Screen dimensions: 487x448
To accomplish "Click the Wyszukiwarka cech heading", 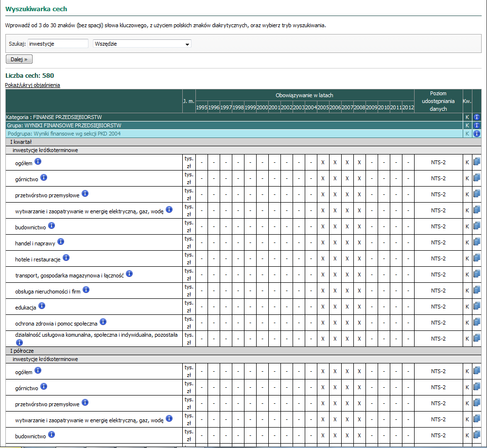I will click(36, 9).
